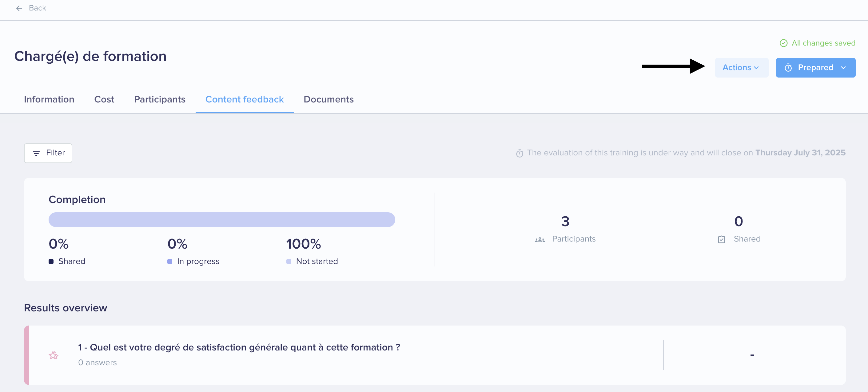Click the participants group icon

click(540, 240)
